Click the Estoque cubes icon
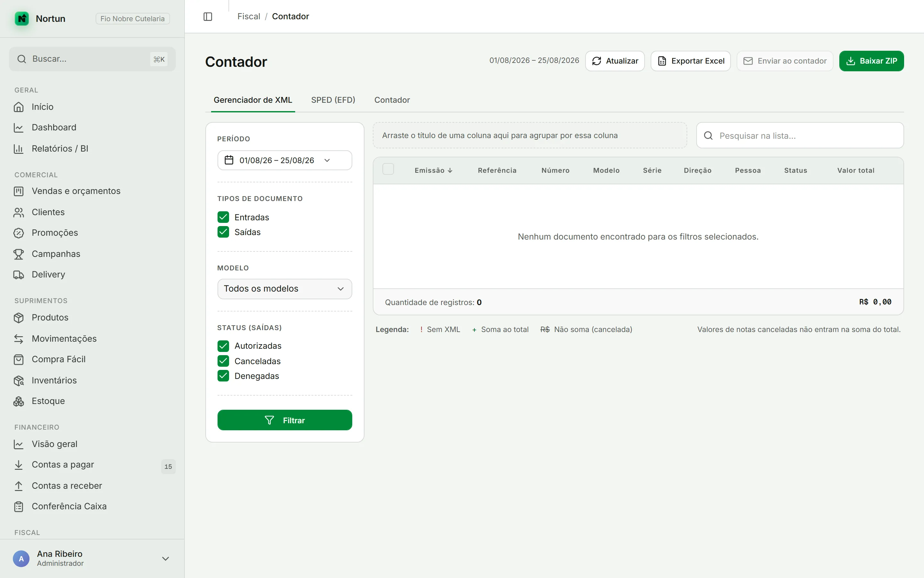Viewport: 924px width, 578px height. [19, 401]
